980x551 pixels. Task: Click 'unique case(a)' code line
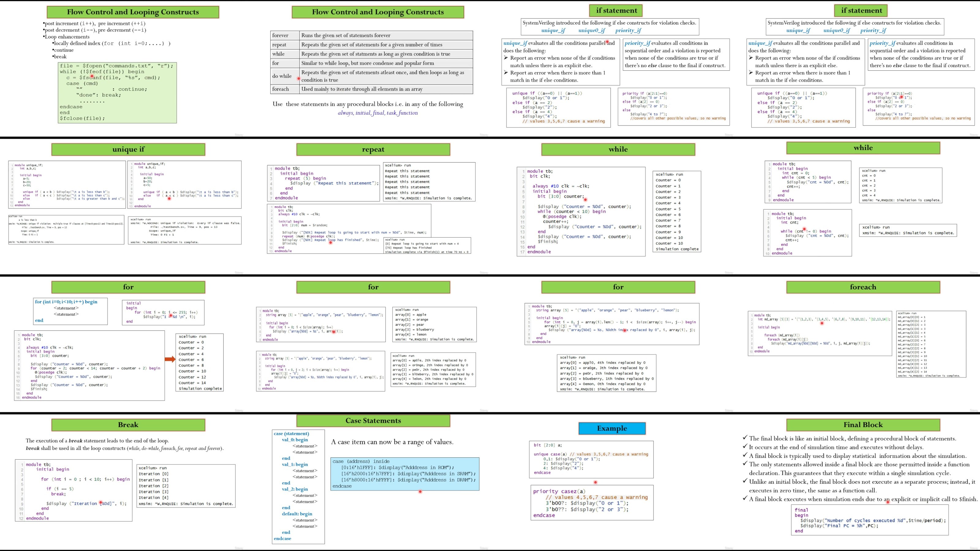coord(550,454)
